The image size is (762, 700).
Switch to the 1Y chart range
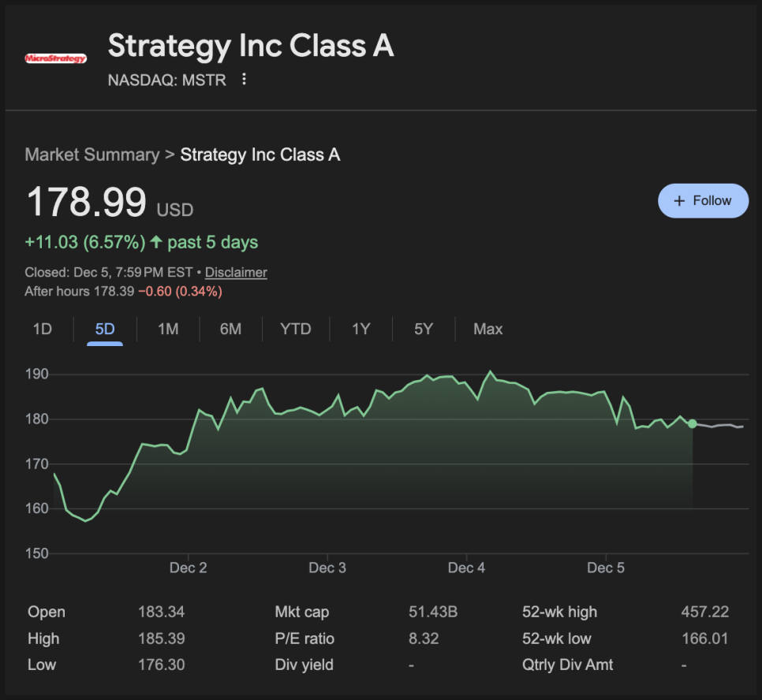coord(360,330)
